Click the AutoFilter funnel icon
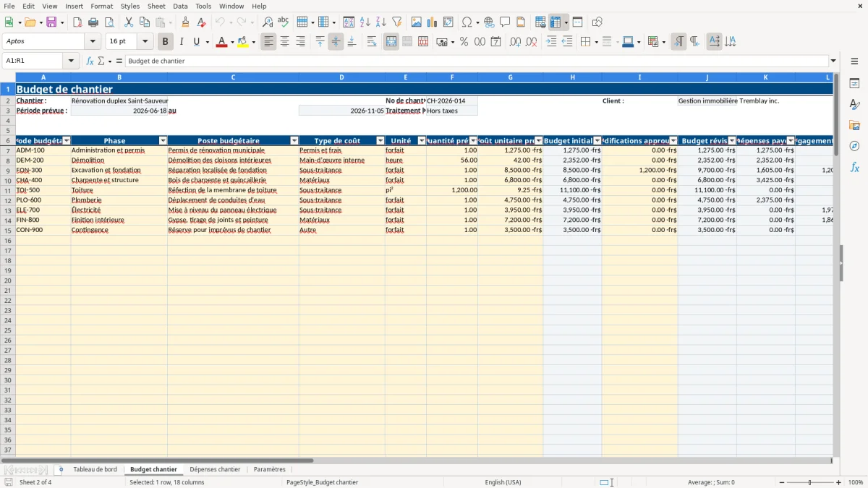This screenshot has height=488, width=868. [396, 22]
